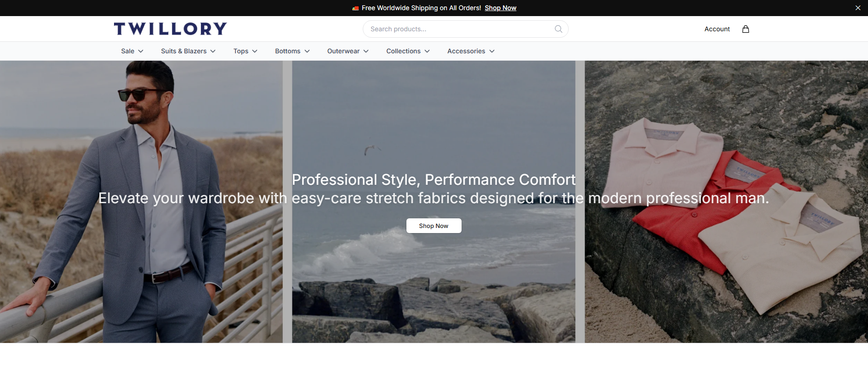
Task: Click the search magnifier icon
Action: 559,29
